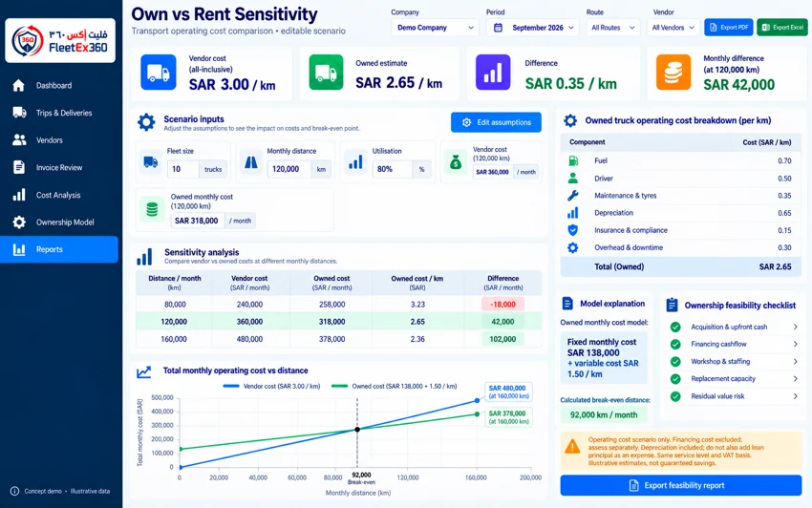The width and height of the screenshot is (812, 508).
Task: Toggle the Financing cashflow check
Action: pos(675,344)
